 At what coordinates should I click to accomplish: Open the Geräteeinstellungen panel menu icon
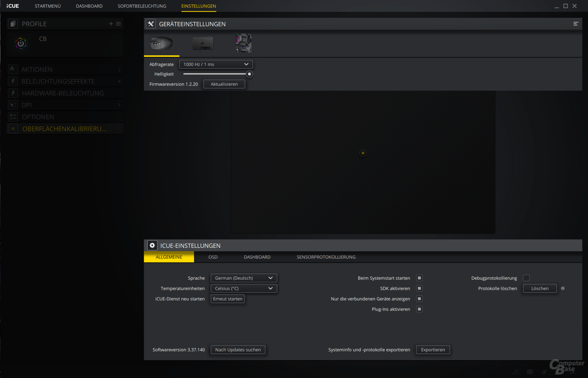(x=576, y=24)
